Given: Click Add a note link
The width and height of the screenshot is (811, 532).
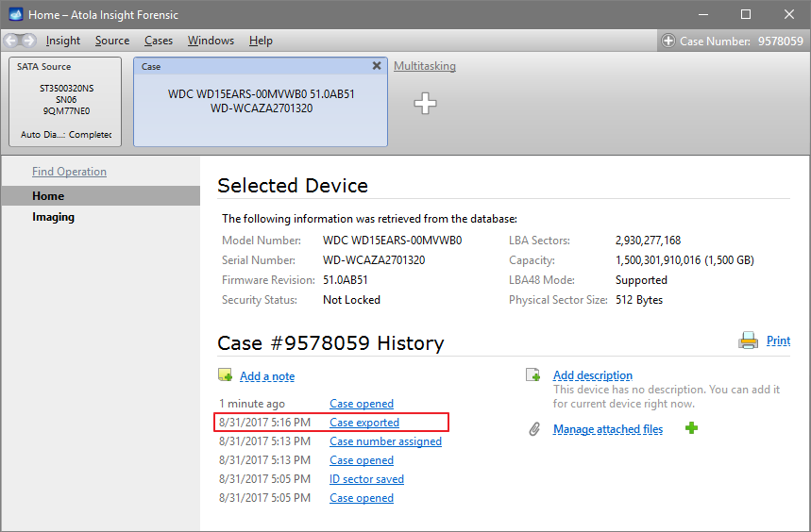Looking at the screenshot, I should click(267, 376).
